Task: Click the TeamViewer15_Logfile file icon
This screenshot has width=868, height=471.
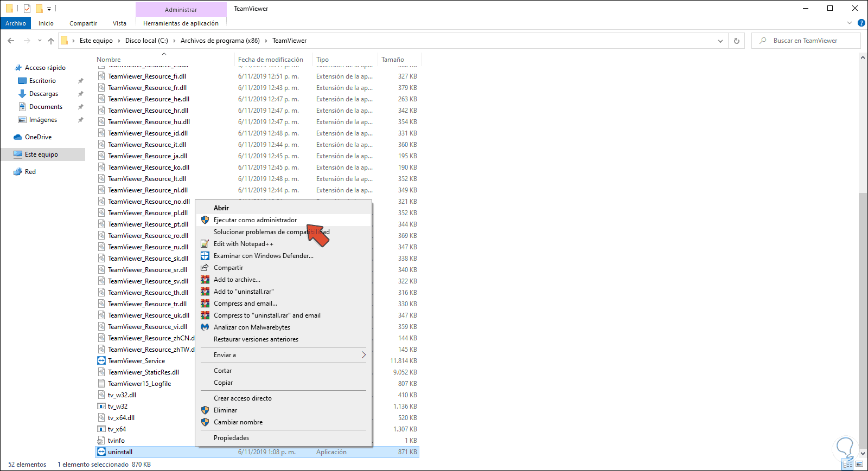Action: click(101, 384)
